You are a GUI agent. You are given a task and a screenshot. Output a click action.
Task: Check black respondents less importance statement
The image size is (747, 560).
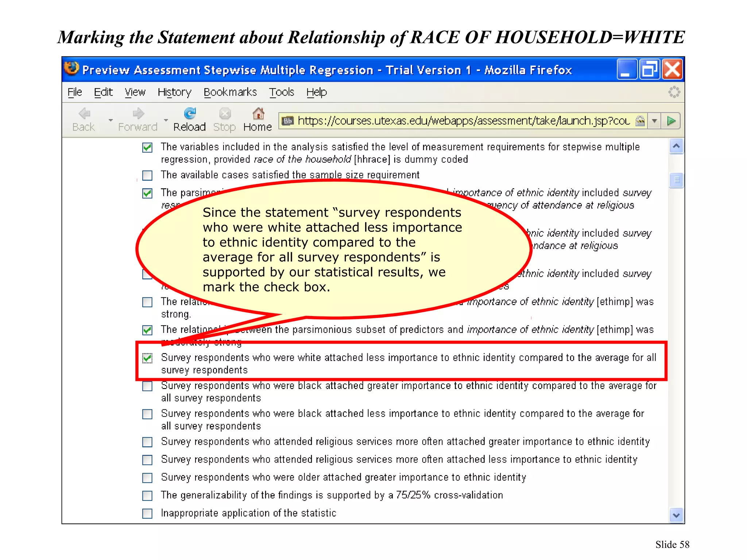point(147,414)
